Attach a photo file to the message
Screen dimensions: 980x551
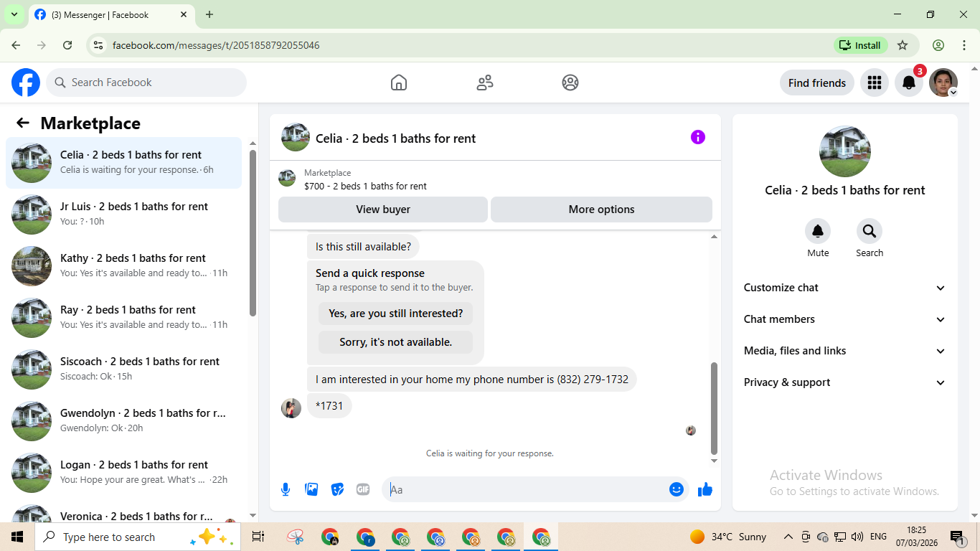[311, 489]
